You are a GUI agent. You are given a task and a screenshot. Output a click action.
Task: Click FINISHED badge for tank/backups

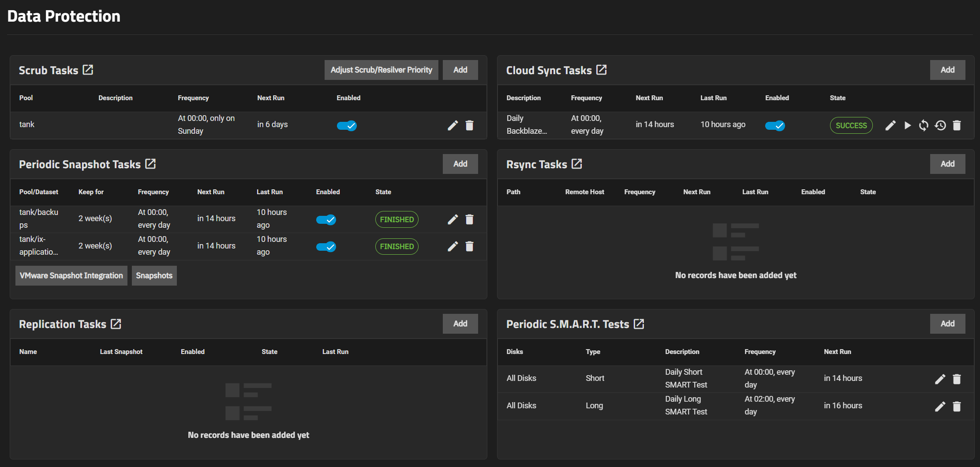coord(397,219)
